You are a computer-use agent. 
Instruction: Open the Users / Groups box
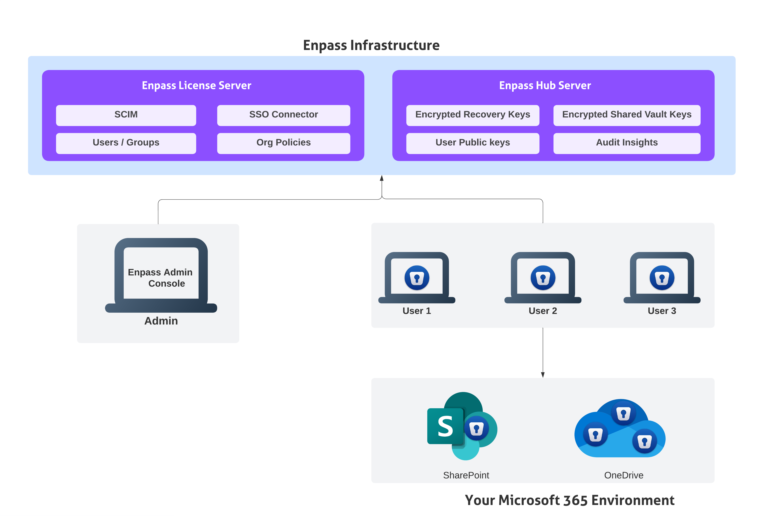(x=126, y=143)
